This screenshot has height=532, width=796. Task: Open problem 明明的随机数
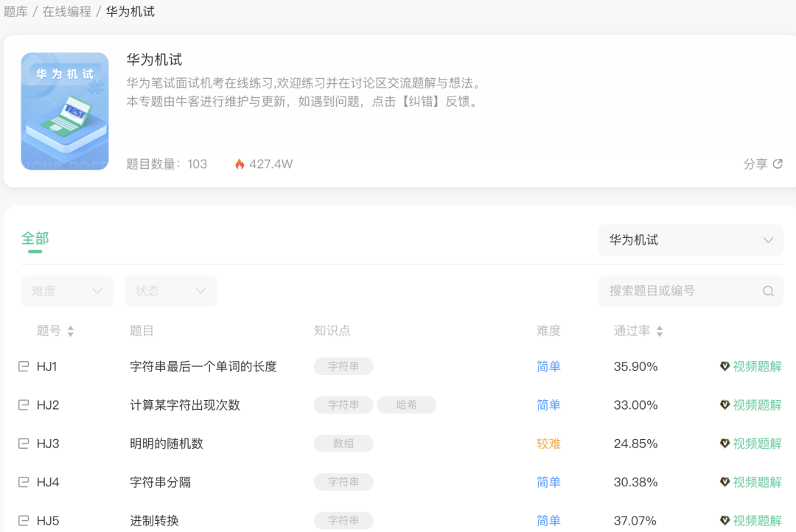coord(167,444)
